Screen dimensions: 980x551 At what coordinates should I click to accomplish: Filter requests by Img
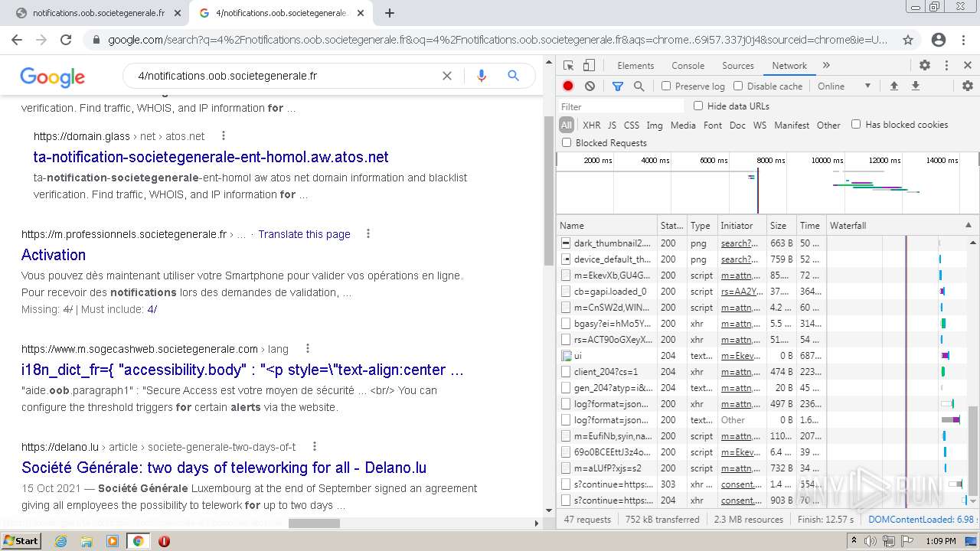(655, 125)
